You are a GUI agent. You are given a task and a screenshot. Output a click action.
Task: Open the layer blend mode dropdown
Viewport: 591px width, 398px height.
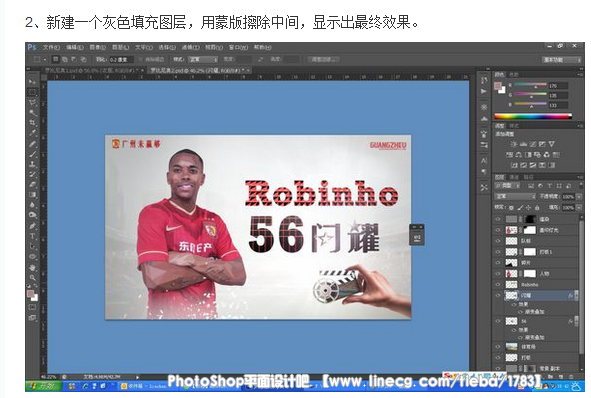(515, 196)
